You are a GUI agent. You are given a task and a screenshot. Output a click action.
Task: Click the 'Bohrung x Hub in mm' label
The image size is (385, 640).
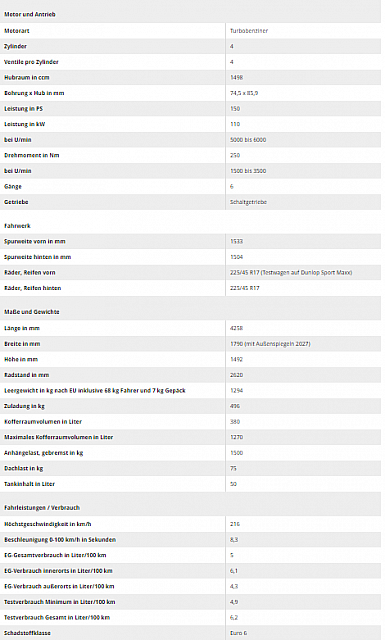point(34,93)
